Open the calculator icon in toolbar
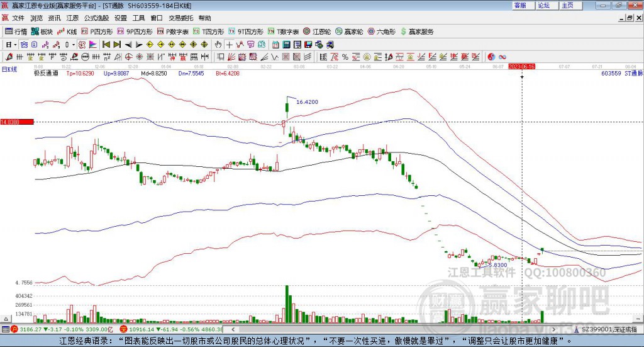Viewport: 644px width, 347px height. pos(286,45)
